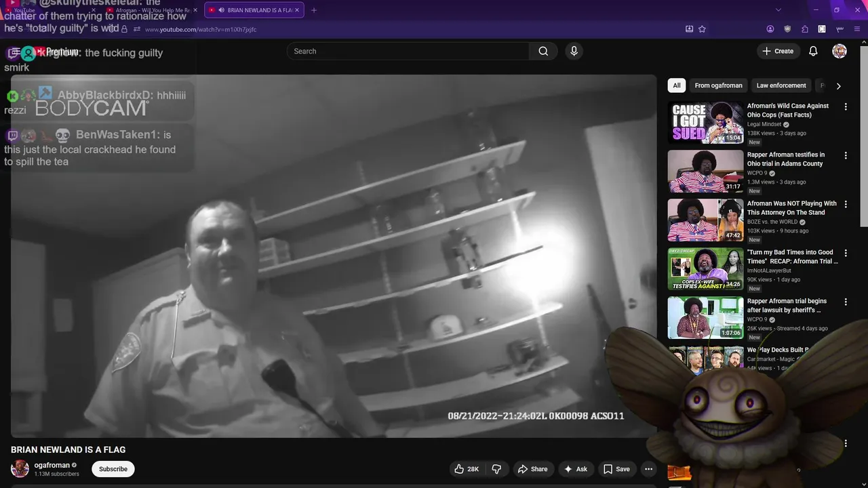Start voice search with the microphone icon

click(574, 52)
